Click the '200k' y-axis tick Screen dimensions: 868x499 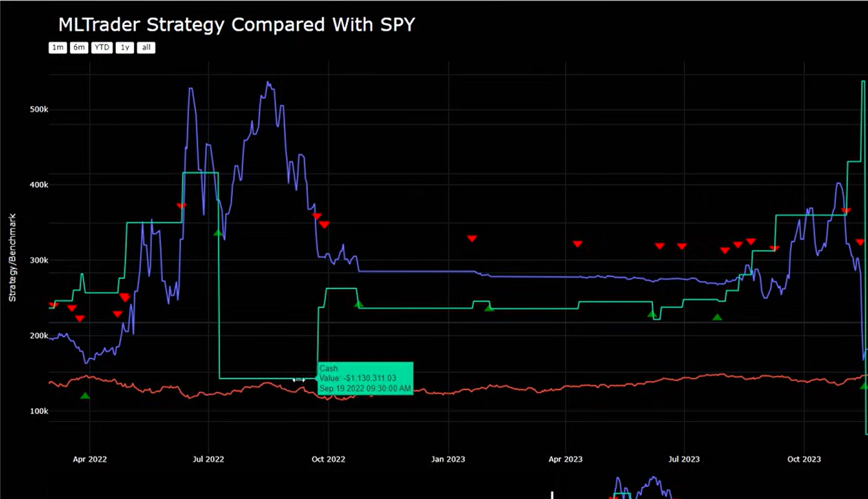[39, 336]
